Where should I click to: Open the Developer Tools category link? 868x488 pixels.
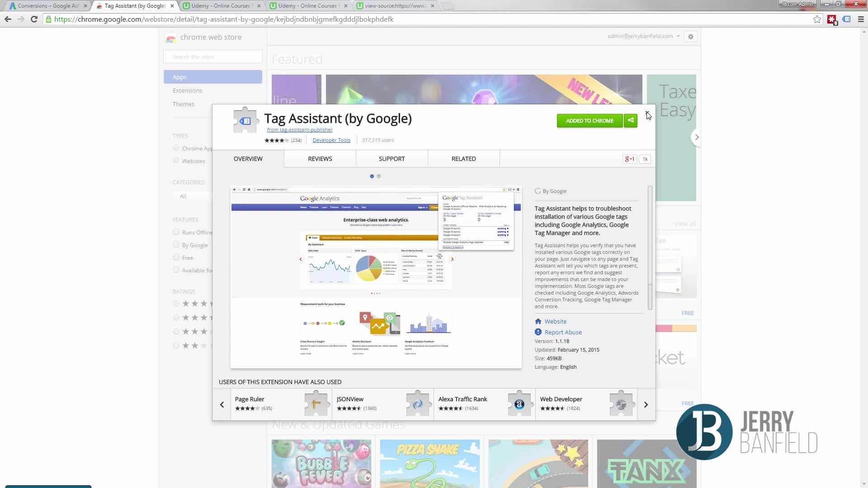point(331,140)
